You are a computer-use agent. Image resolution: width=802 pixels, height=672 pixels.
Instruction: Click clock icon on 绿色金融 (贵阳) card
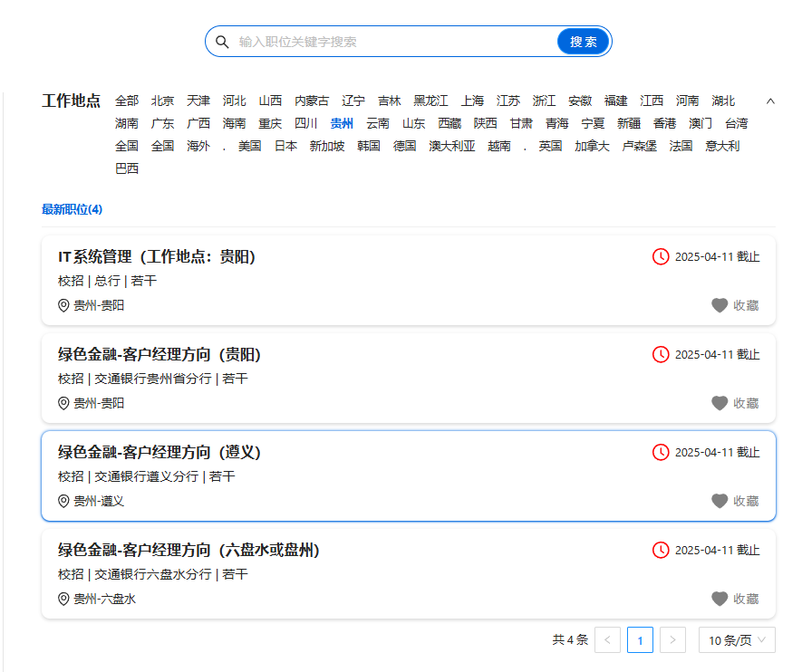pos(661,354)
